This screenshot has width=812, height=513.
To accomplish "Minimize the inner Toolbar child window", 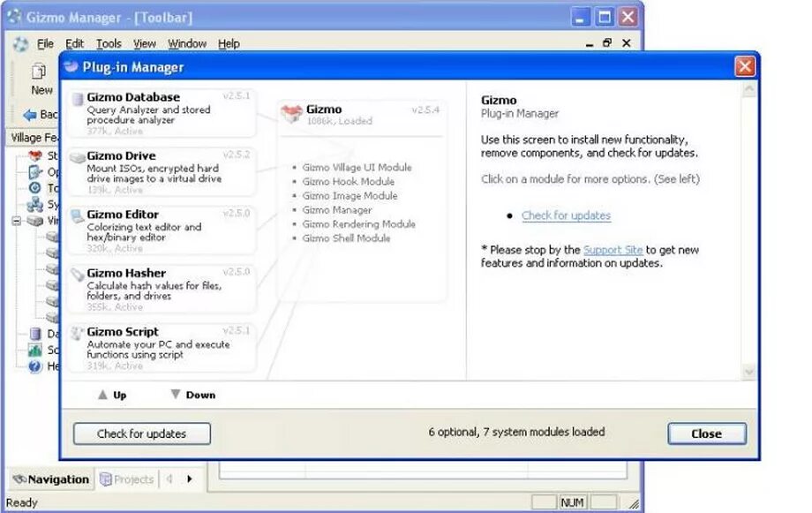I will coord(590,43).
